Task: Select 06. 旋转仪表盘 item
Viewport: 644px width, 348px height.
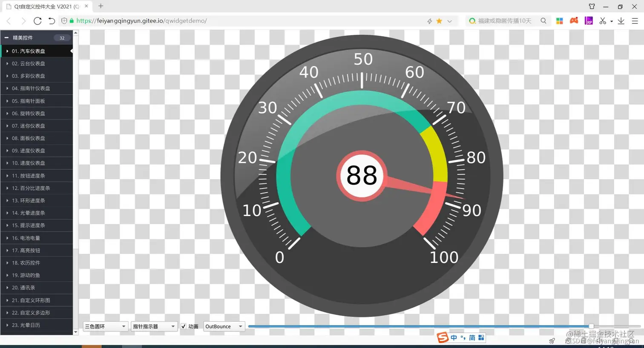Action: [x=37, y=113]
